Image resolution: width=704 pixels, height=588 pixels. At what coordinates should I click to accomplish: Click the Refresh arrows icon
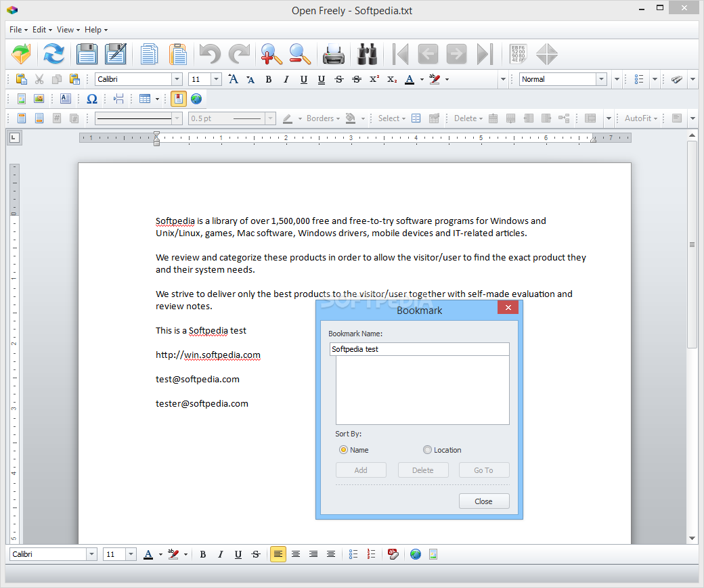pos(54,54)
